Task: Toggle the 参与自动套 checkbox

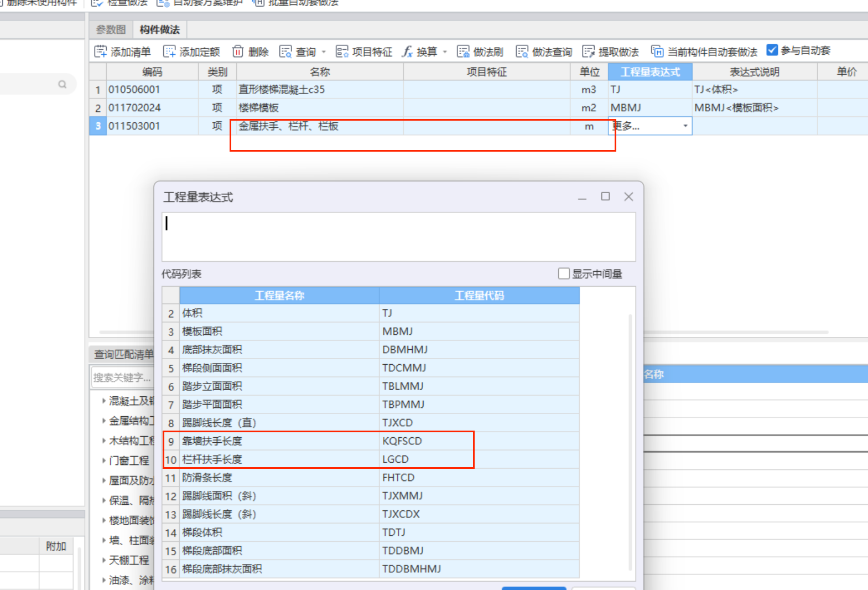Action: [772, 50]
